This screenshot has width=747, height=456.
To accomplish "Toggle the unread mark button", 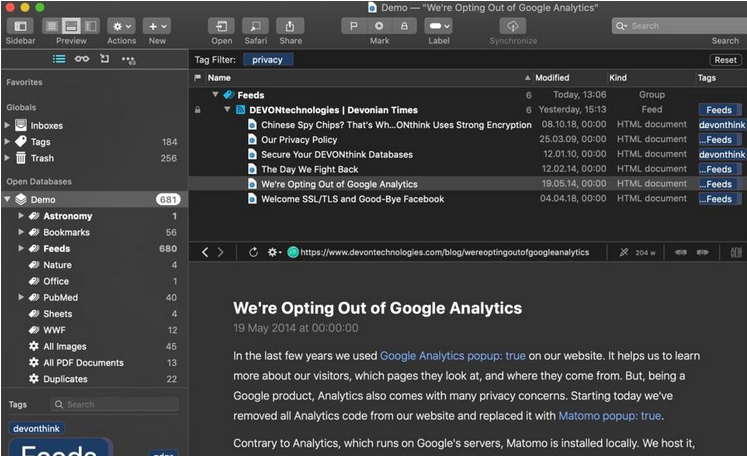I will coord(379,26).
